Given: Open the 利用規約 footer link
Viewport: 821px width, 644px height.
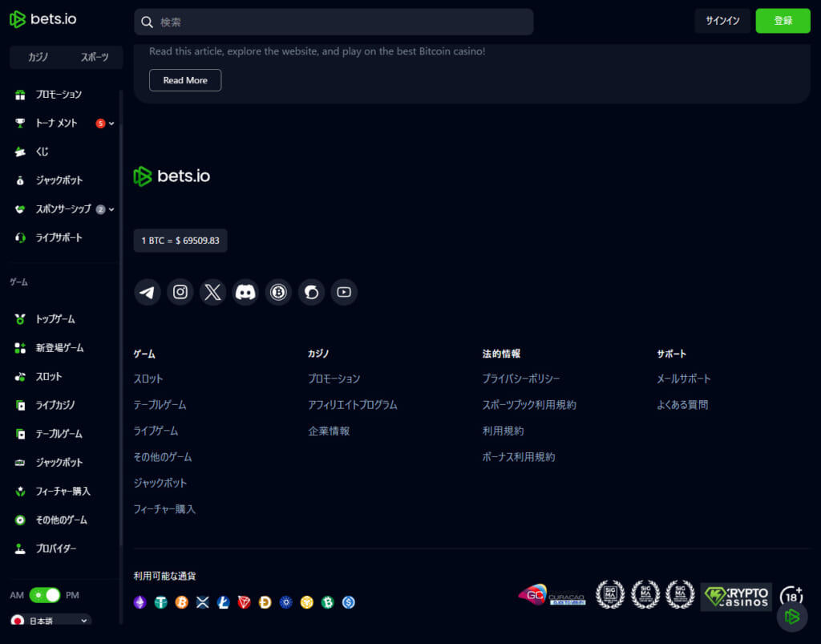Looking at the screenshot, I should pyautogui.click(x=504, y=431).
